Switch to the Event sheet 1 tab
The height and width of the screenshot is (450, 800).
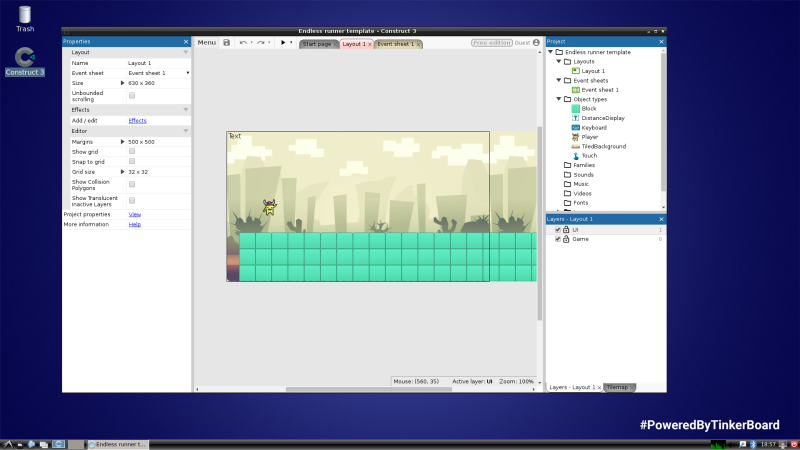pyautogui.click(x=395, y=44)
